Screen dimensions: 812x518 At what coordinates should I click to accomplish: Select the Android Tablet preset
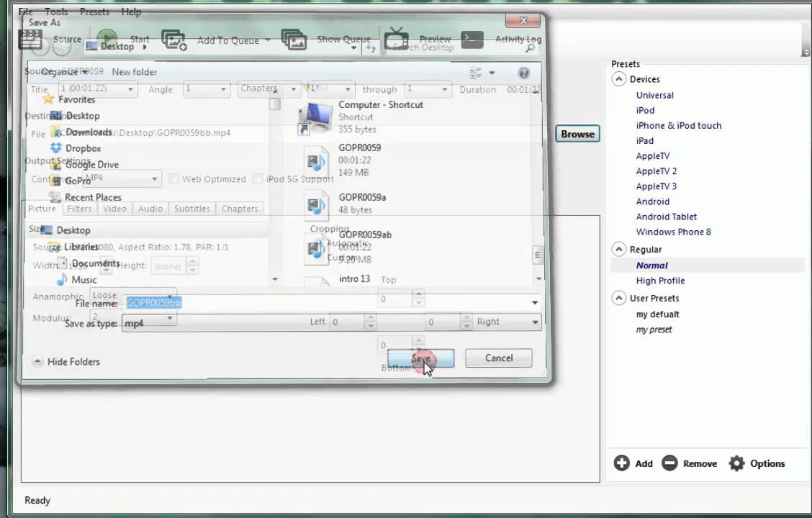pos(666,217)
